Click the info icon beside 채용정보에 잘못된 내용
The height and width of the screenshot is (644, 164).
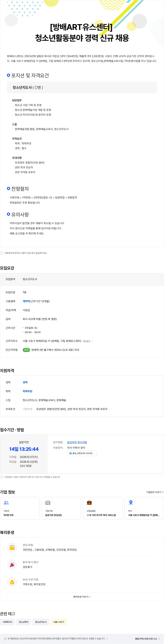click(2, 253)
